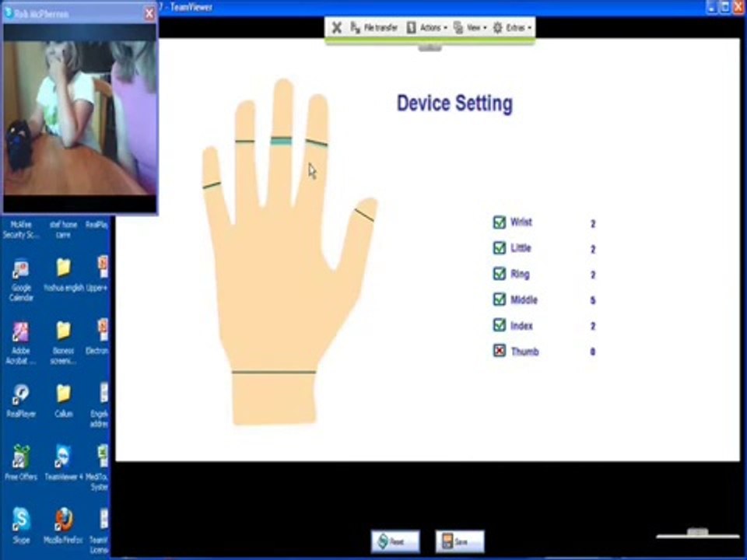Viewport: 747px width, 560px height.
Task: Click the Skype icon in video title bar
Action: tap(8, 13)
